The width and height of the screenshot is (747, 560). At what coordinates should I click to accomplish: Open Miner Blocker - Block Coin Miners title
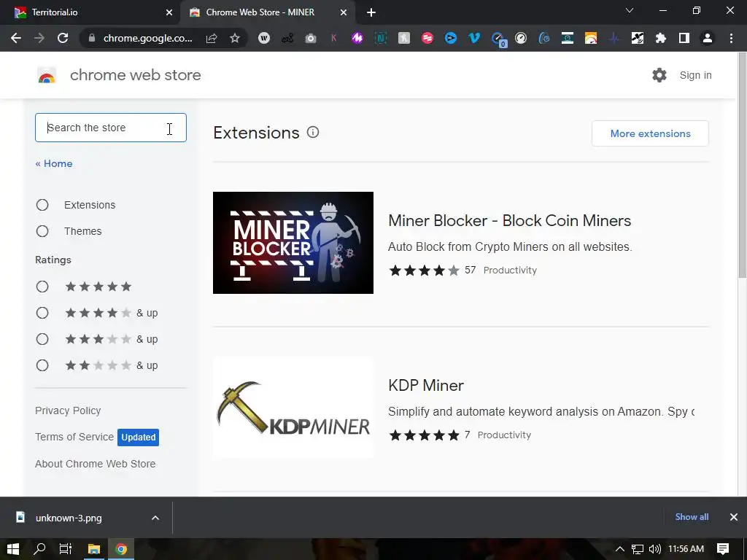[x=509, y=220]
